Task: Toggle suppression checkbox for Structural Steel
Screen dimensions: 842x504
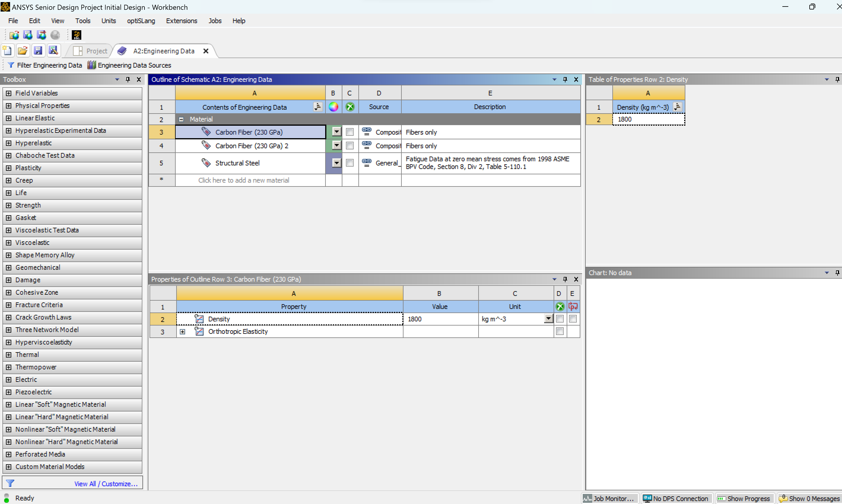Action: coord(349,163)
